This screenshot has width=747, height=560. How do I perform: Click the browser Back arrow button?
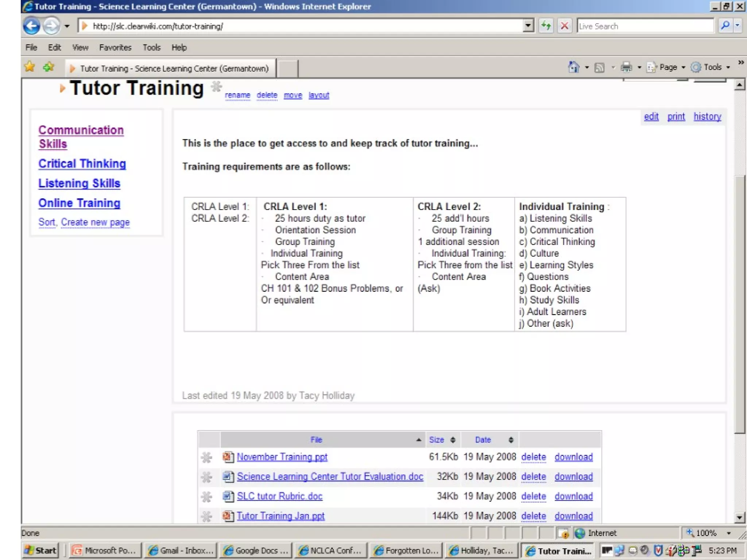click(31, 26)
